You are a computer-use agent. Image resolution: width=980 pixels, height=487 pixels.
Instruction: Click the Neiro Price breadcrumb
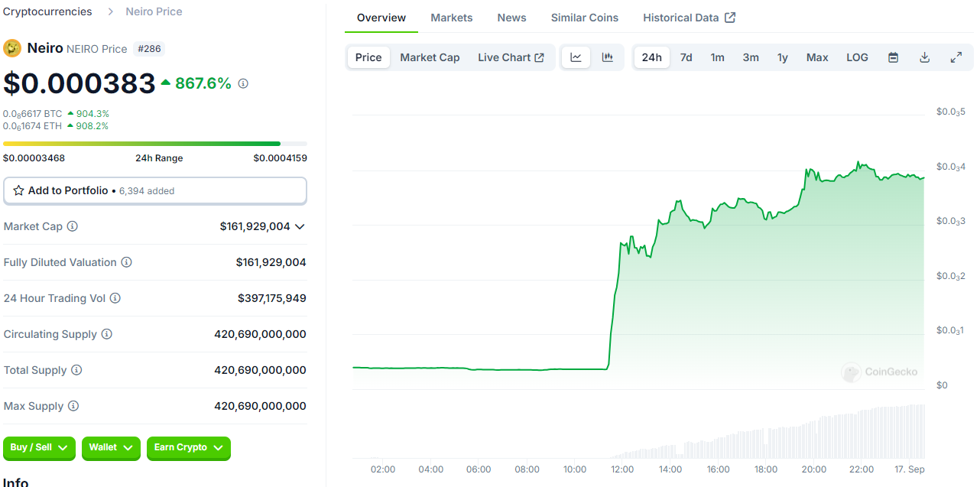tap(154, 11)
